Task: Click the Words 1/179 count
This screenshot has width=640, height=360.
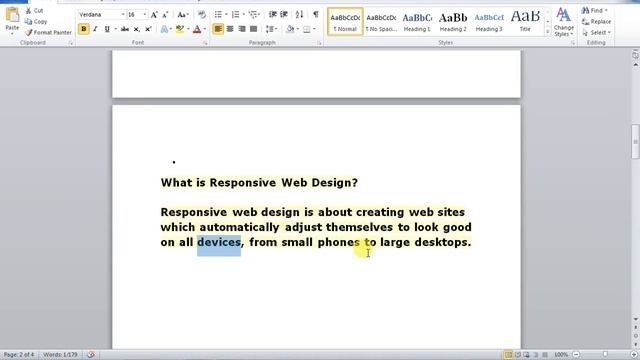Action: [60, 355]
